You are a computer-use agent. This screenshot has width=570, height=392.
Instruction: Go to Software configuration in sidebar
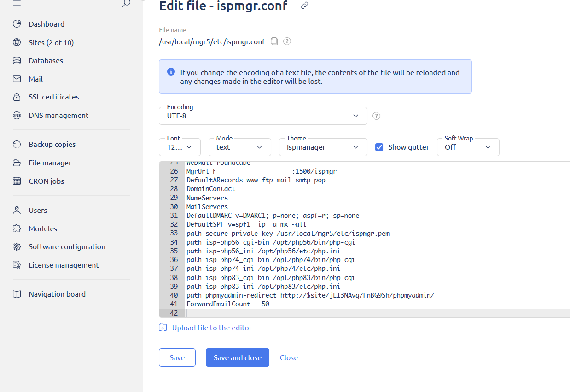click(67, 246)
